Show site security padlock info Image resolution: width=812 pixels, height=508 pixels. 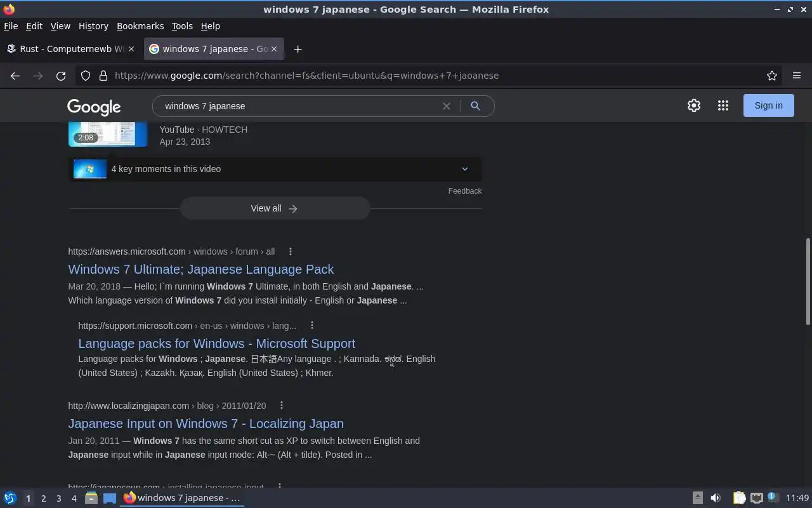(103, 76)
